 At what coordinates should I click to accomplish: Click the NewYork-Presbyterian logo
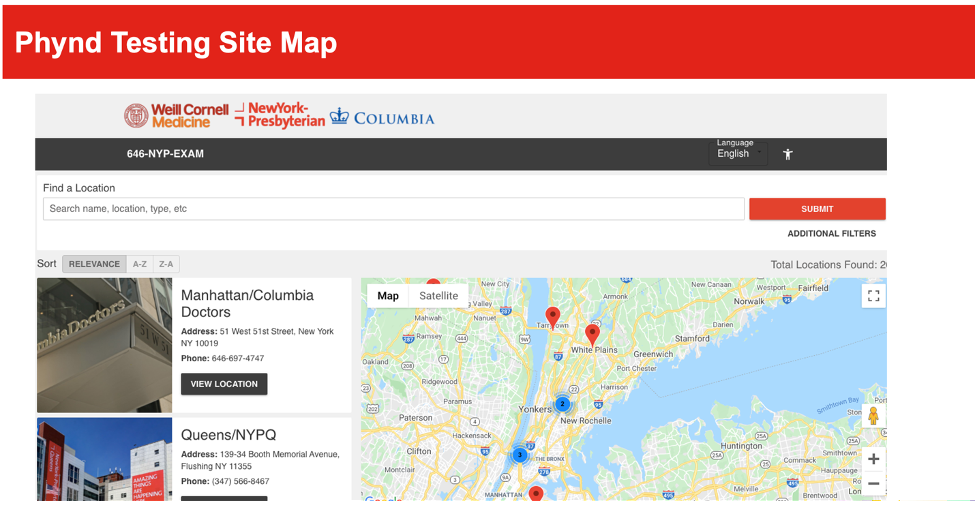tap(280, 115)
